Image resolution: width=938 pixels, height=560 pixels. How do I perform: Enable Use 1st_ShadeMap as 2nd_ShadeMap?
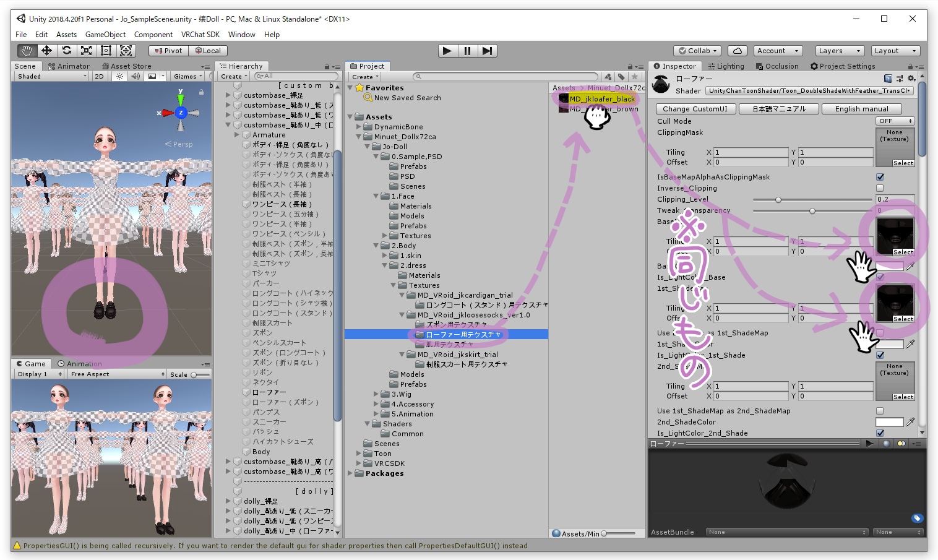[880, 411]
